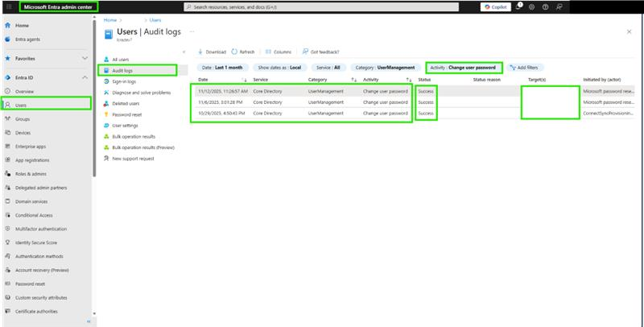Expand the Favorites section chevron

tap(85, 58)
